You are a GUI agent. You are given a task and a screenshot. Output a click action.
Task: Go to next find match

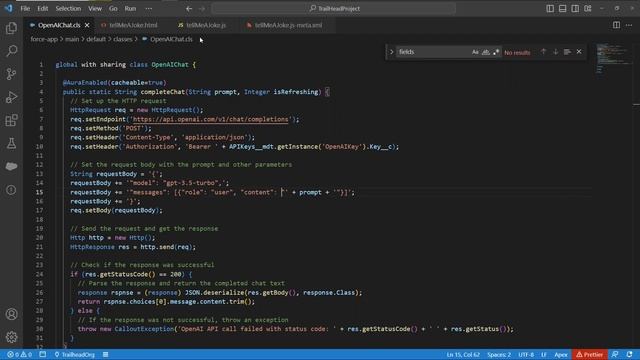[556, 52]
